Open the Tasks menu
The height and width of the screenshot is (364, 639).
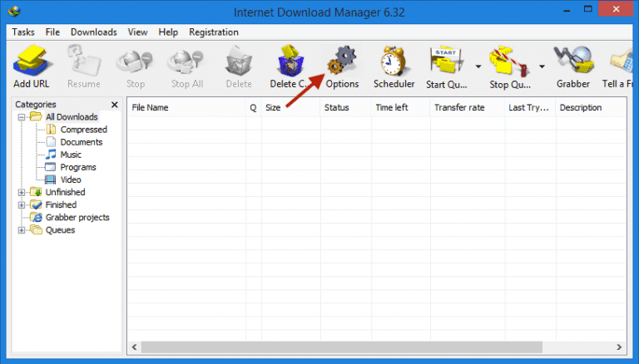23,32
